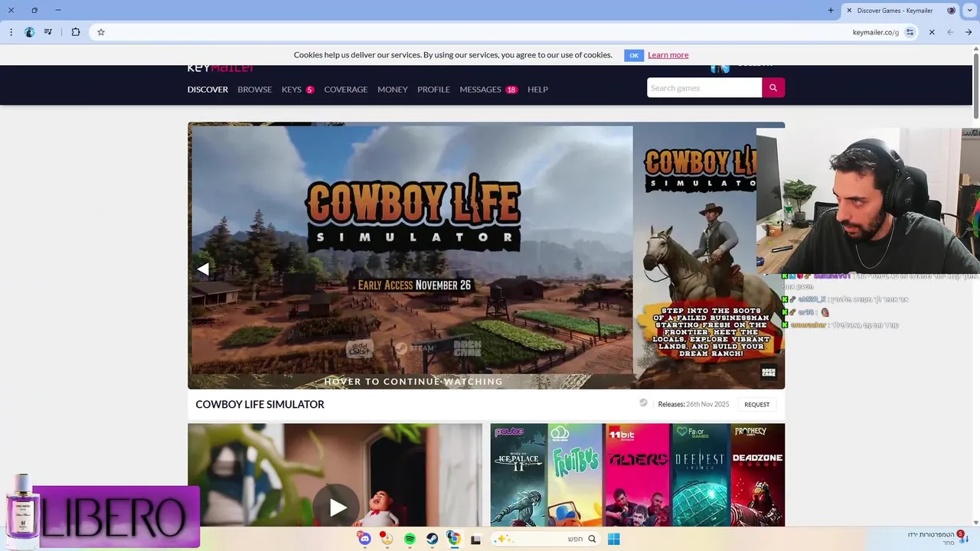Expand the tab search dropdown arrow
Screen dimensions: 980x551
point(969,11)
